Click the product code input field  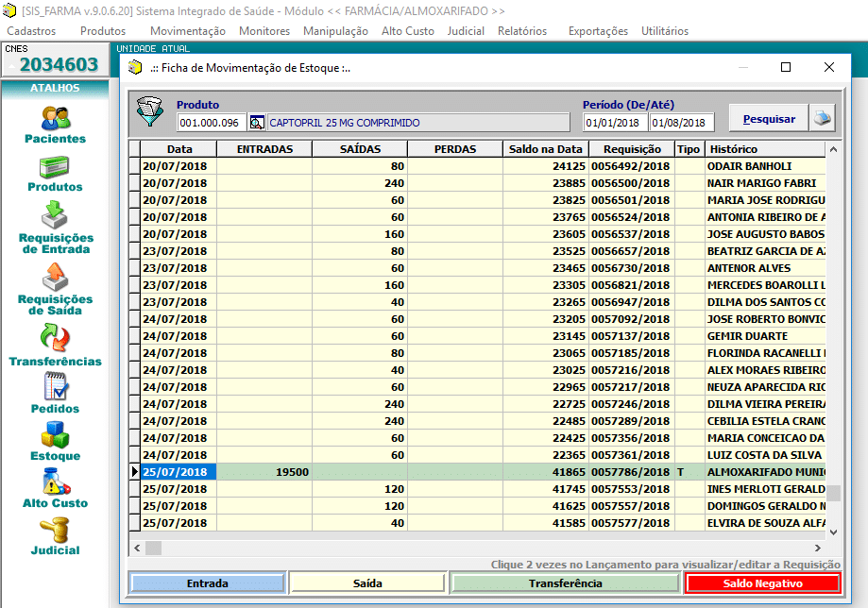pyautogui.click(x=211, y=123)
